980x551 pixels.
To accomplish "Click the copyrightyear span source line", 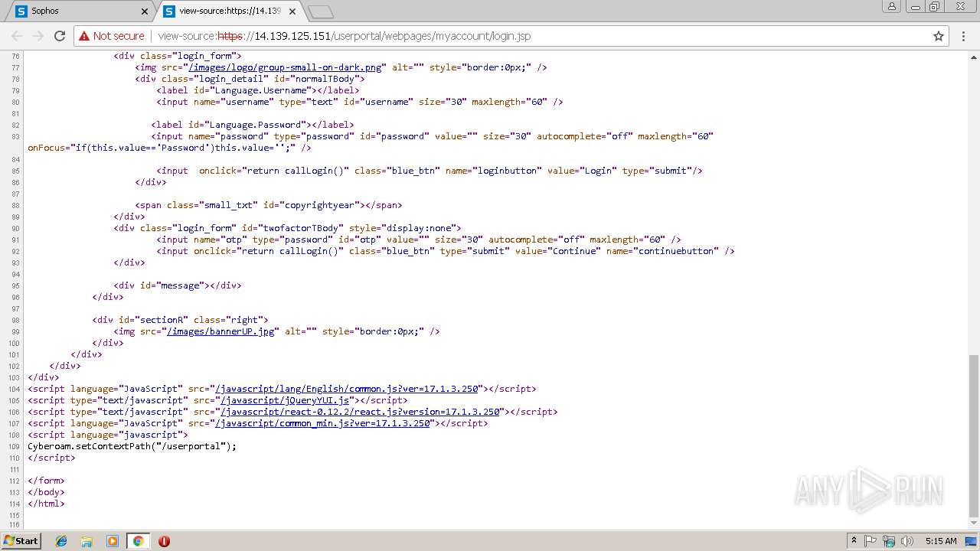I will click(269, 205).
